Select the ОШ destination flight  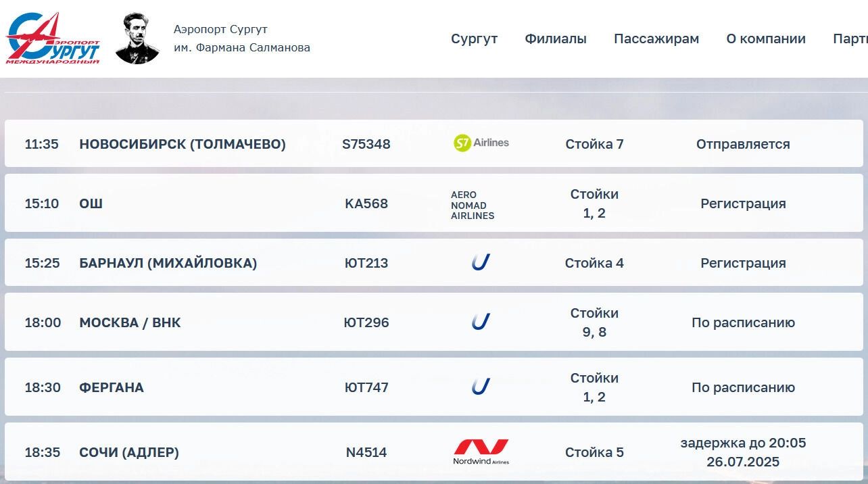[x=434, y=203]
